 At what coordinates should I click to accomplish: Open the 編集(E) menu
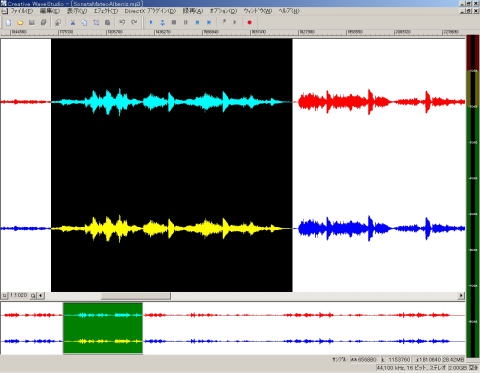pyautogui.click(x=49, y=11)
